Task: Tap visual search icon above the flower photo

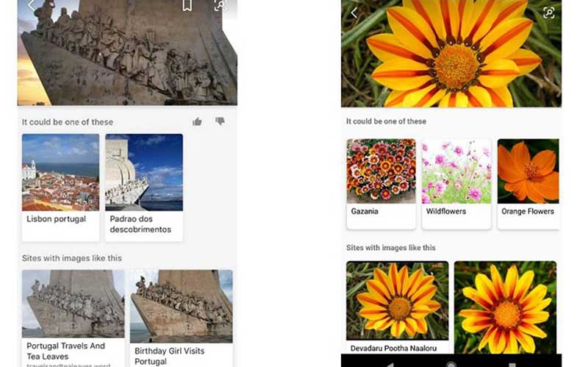Action: [x=548, y=13]
